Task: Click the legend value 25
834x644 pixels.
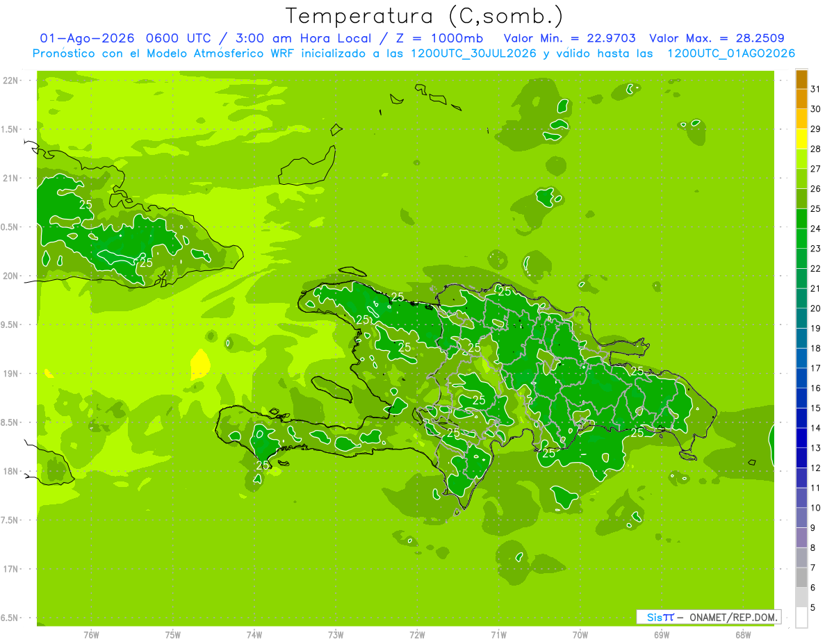Action: (816, 208)
